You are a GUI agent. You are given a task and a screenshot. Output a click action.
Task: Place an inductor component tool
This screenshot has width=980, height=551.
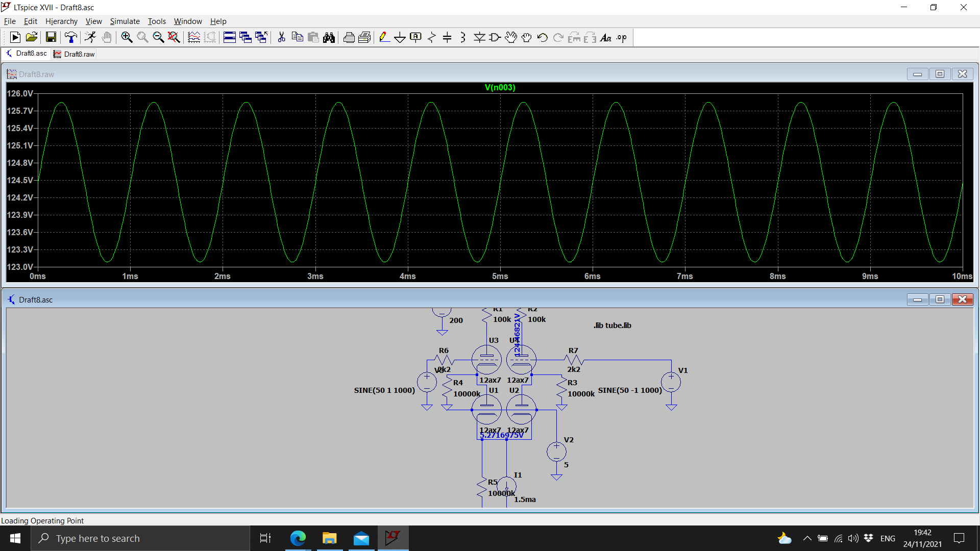point(463,37)
